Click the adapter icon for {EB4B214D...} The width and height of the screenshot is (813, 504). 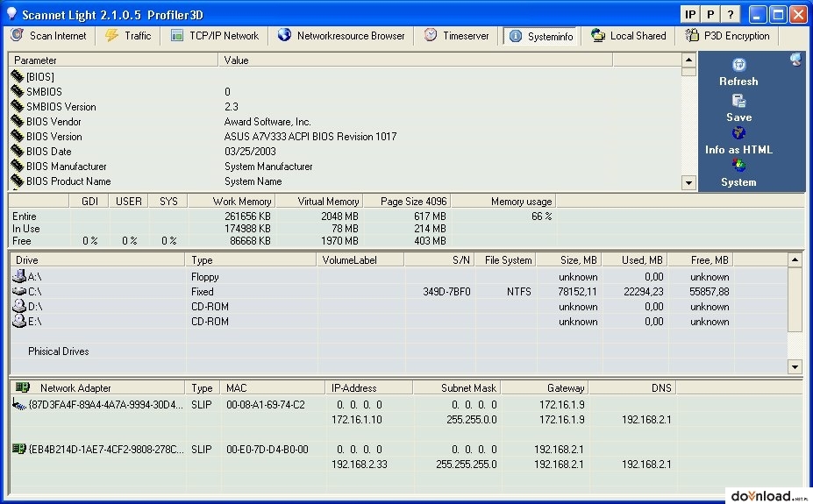pos(19,449)
